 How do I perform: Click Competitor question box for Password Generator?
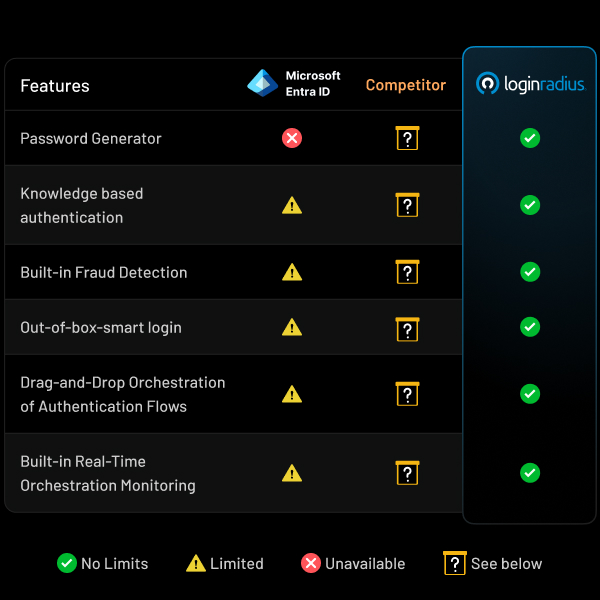tap(407, 138)
